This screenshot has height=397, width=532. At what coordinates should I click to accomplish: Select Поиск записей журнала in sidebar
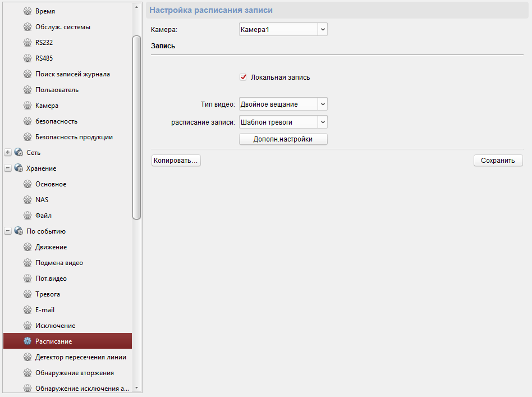point(72,74)
